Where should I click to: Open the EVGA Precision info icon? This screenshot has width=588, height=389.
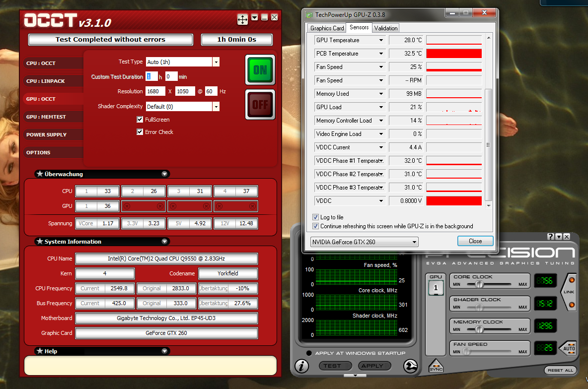tap(301, 366)
